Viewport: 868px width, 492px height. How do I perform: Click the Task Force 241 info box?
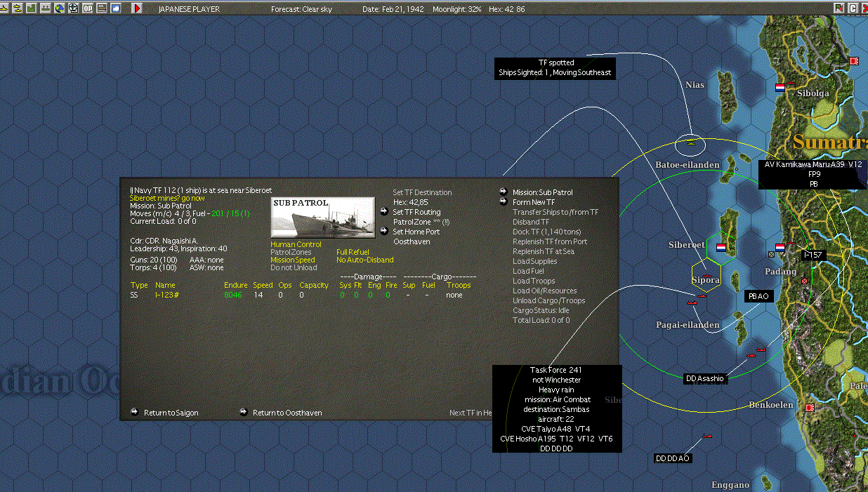tap(557, 408)
